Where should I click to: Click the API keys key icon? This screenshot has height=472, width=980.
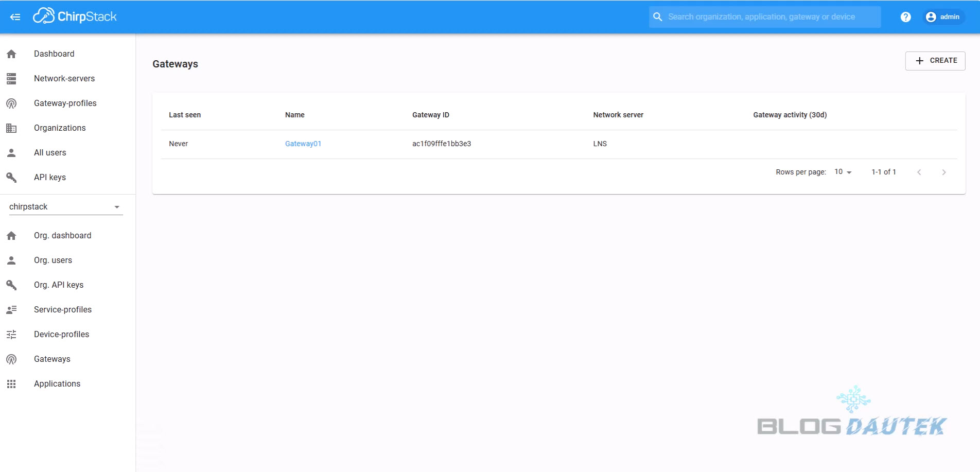(11, 178)
